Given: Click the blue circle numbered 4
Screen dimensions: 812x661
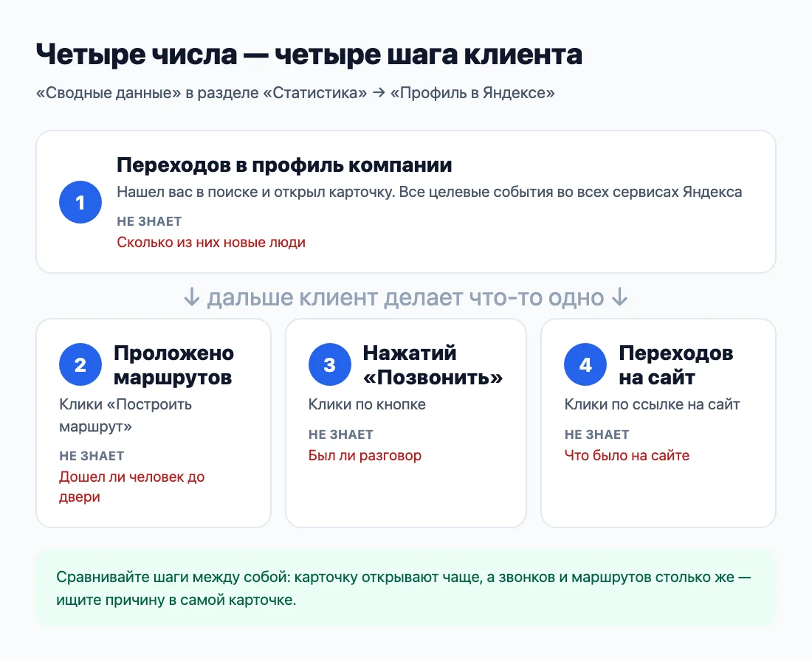Looking at the screenshot, I should [585, 364].
